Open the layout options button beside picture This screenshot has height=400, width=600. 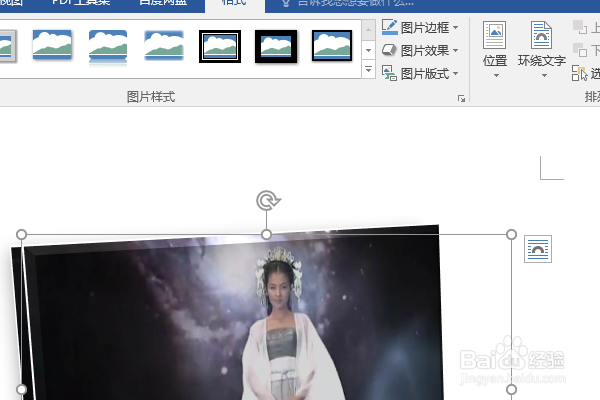pos(538,249)
